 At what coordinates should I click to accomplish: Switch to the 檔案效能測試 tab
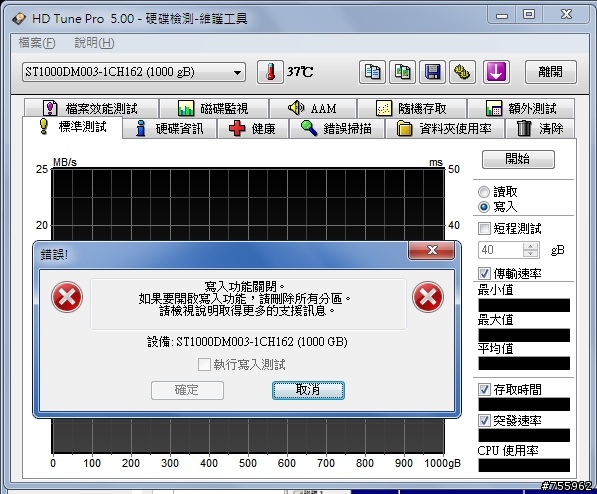pyautogui.click(x=91, y=109)
